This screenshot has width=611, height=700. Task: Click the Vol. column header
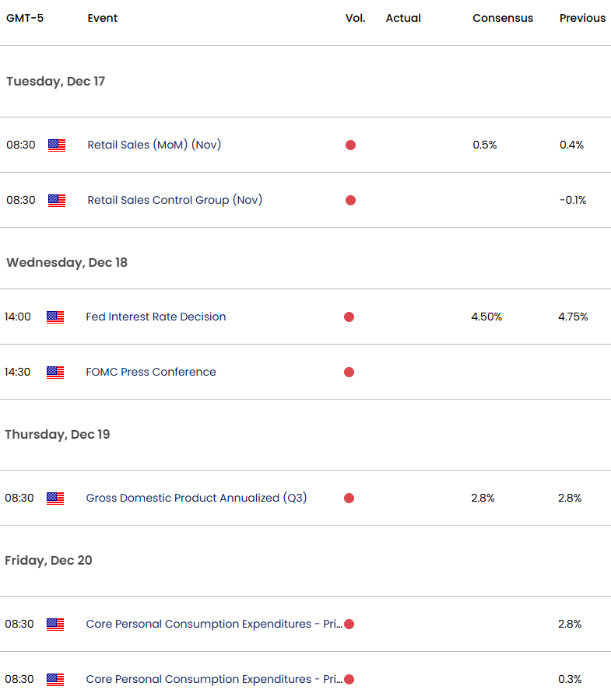tap(355, 18)
